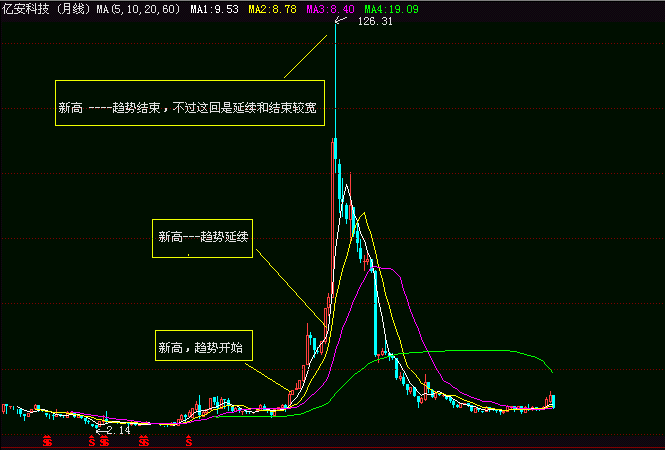Click the yellow MA10 line at its peak
Image resolution: width=665 pixels, height=450 pixels.
pyautogui.click(x=364, y=212)
